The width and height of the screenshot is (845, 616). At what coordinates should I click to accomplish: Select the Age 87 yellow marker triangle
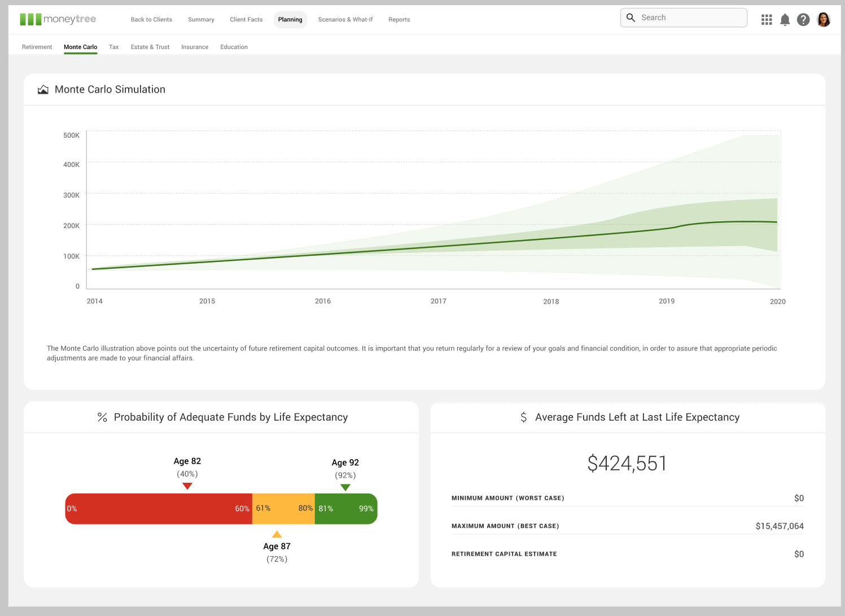277,533
